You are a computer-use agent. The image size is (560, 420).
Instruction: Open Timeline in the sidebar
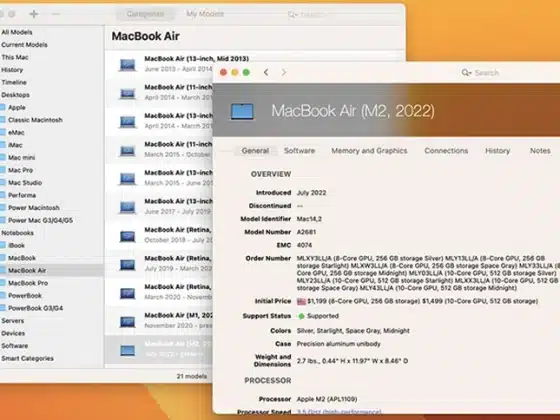pos(14,82)
